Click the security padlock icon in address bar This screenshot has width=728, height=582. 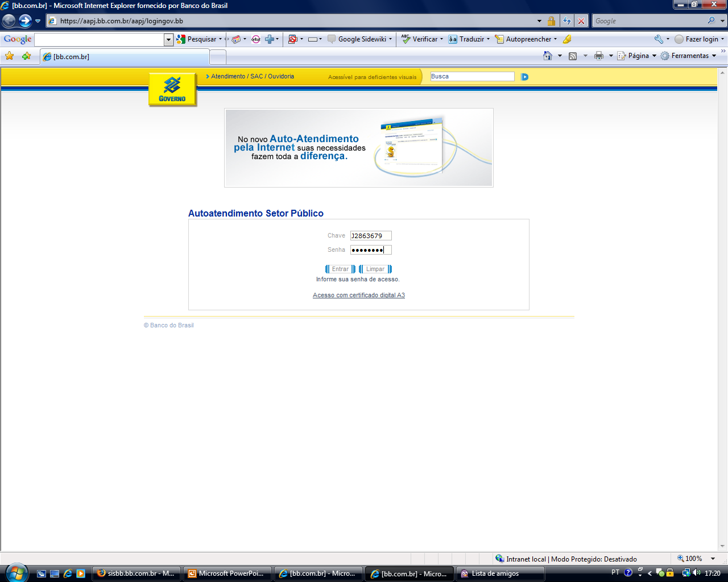(551, 21)
